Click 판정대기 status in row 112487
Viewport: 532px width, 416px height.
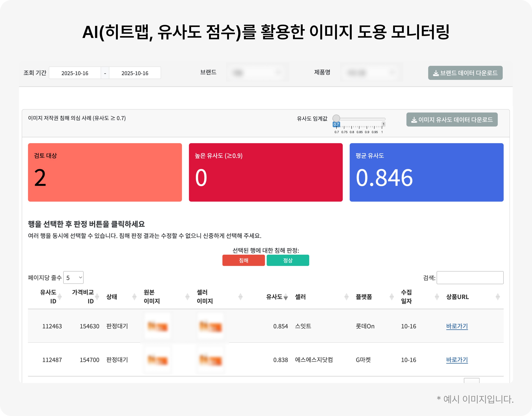(x=117, y=360)
